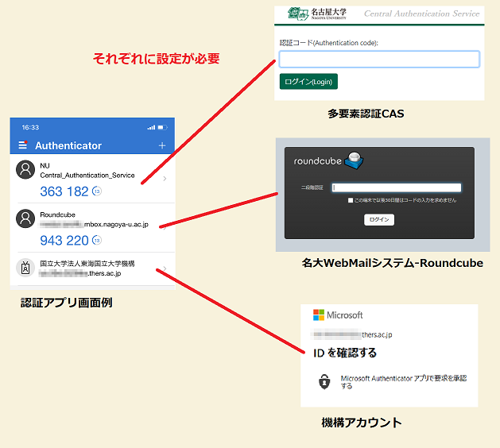
Task: Click the signal strength icon in phone status bar
Action: tap(151, 127)
